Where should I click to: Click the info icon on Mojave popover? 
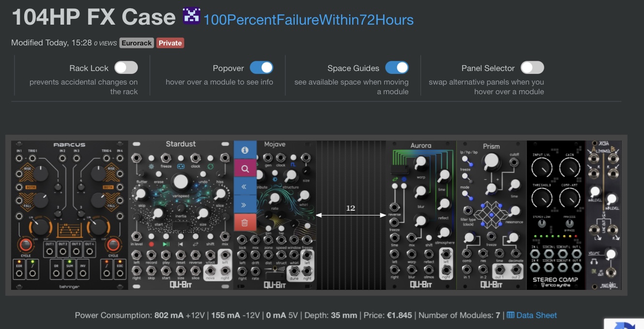click(x=245, y=150)
